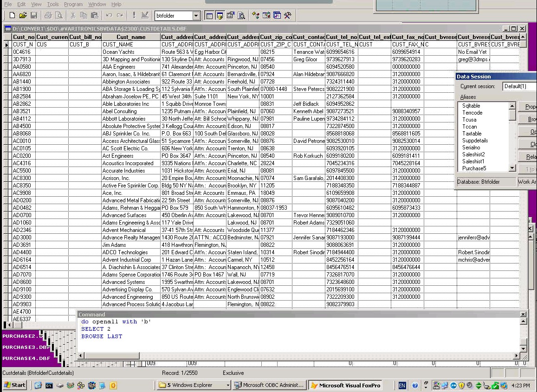Open the Properties window icon

(x=231, y=15)
